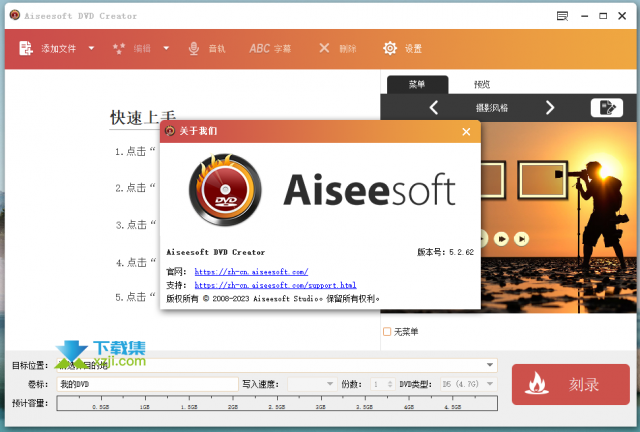
Task: Expand the Add File dropdown arrow
Action: pyautogui.click(x=91, y=48)
